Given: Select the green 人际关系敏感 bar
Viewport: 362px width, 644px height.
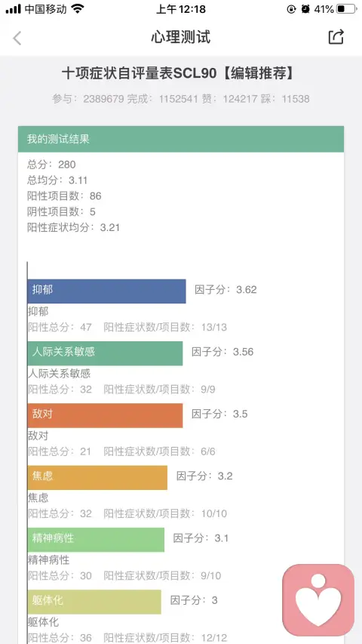Looking at the screenshot, I should pyautogui.click(x=105, y=353).
